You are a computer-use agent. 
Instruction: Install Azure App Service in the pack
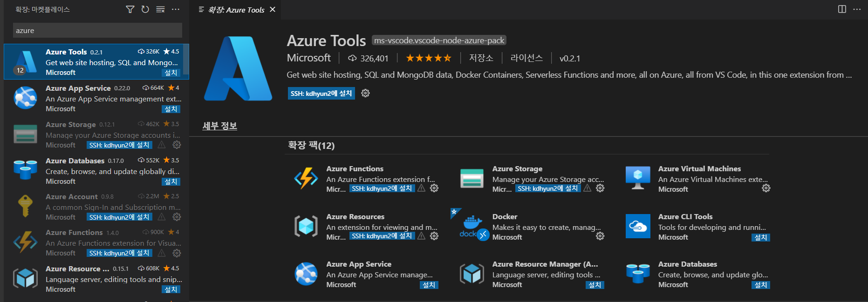click(x=429, y=285)
